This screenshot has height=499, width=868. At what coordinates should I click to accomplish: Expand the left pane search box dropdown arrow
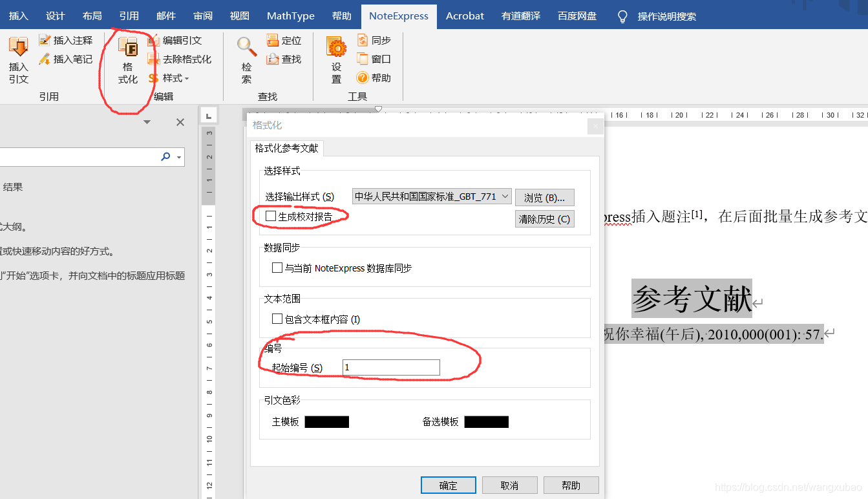coord(178,157)
